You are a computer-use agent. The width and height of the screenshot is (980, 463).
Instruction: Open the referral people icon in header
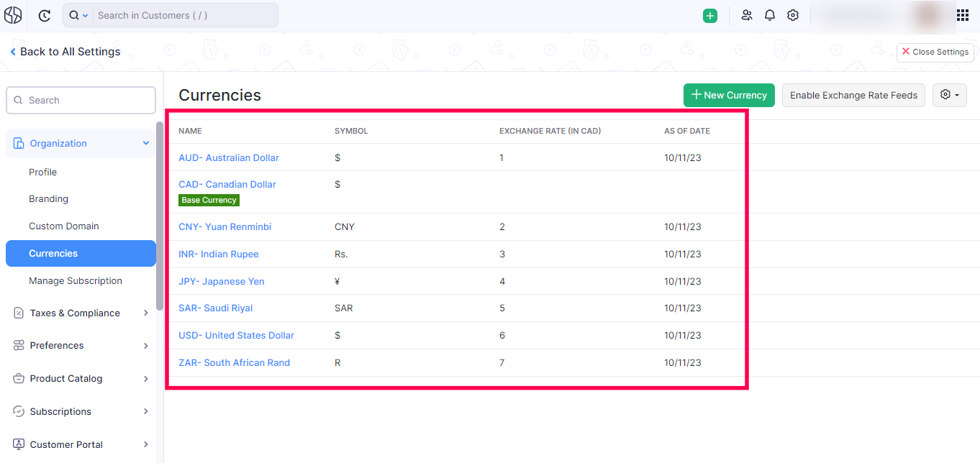pyautogui.click(x=747, y=15)
